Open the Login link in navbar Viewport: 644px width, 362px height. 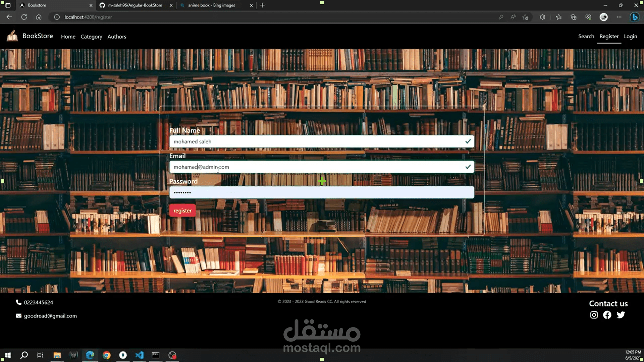tap(630, 36)
